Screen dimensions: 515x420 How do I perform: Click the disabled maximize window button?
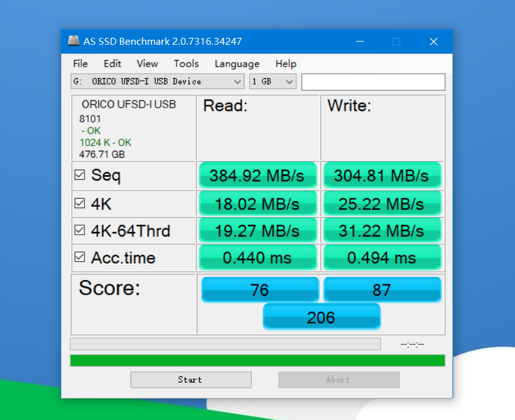396,42
